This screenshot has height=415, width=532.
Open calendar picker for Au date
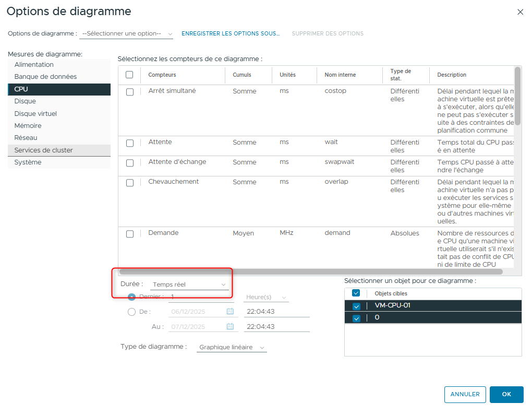pyautogui.click(x=230, y=327)
